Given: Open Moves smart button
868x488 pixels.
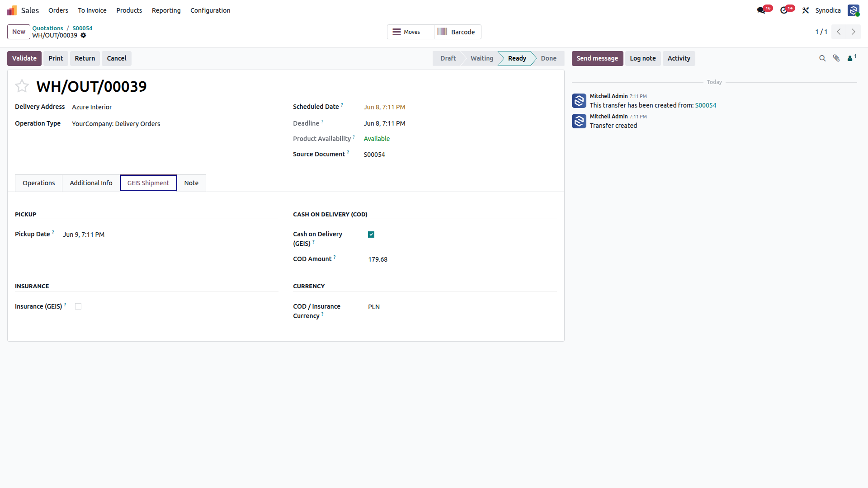Looking at the screenshot, I should (410, 32).
